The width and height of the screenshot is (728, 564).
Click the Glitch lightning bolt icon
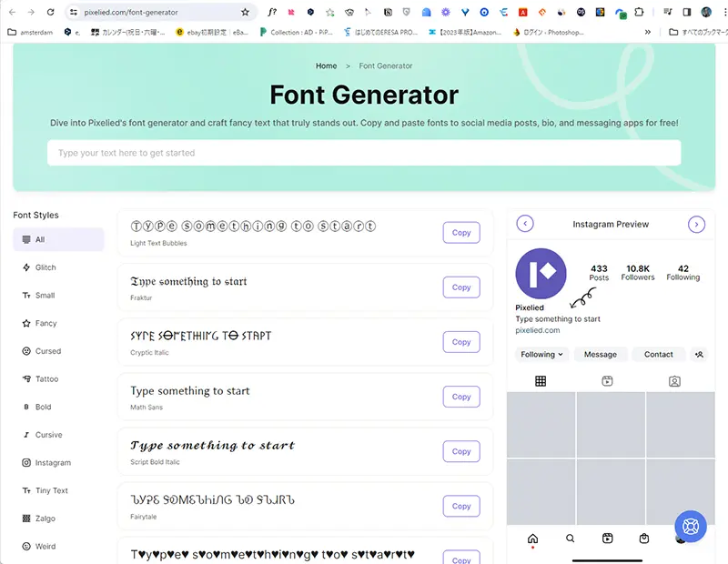(26, 267)
